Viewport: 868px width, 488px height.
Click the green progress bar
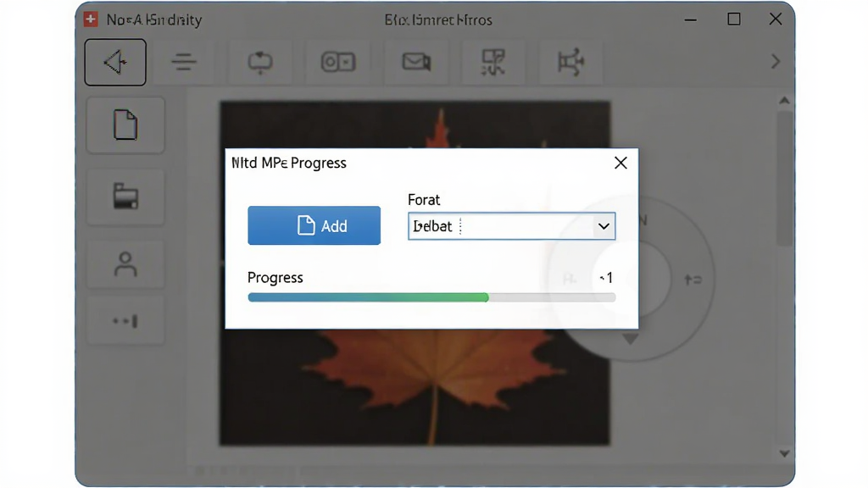tap(431, 297)
